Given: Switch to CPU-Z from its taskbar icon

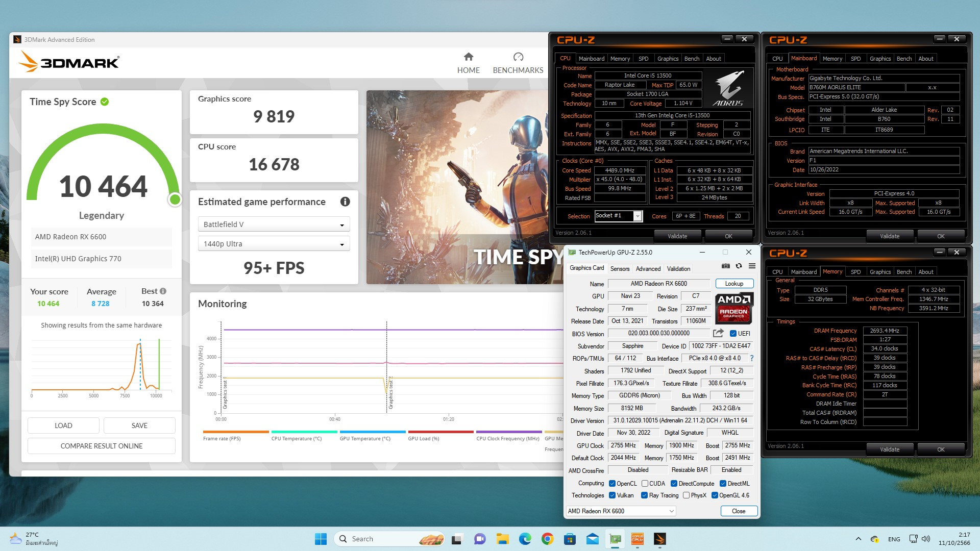Looking at the screenshot, I should click(638, 539).
